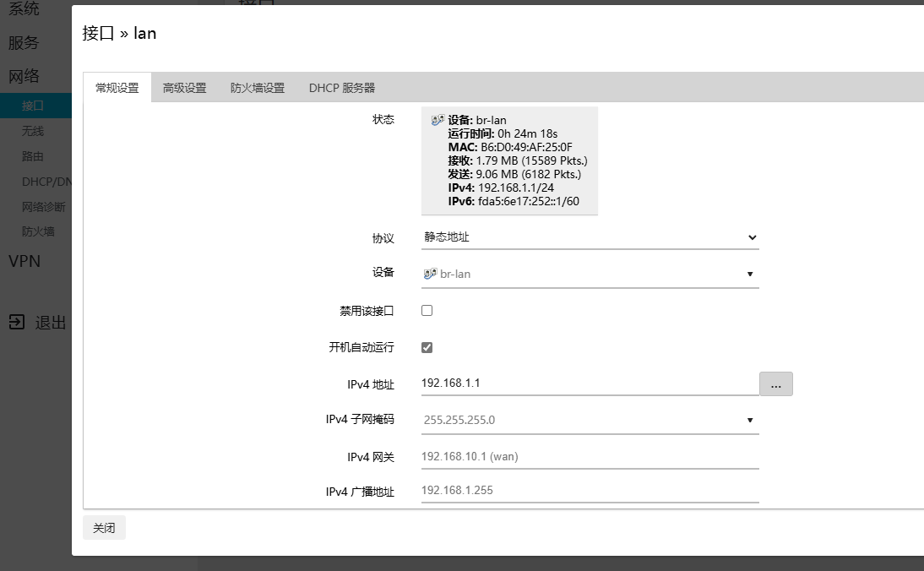Click the logout icon beside 退出
Viewport: 924px width, 571px height.
point(17,323)
